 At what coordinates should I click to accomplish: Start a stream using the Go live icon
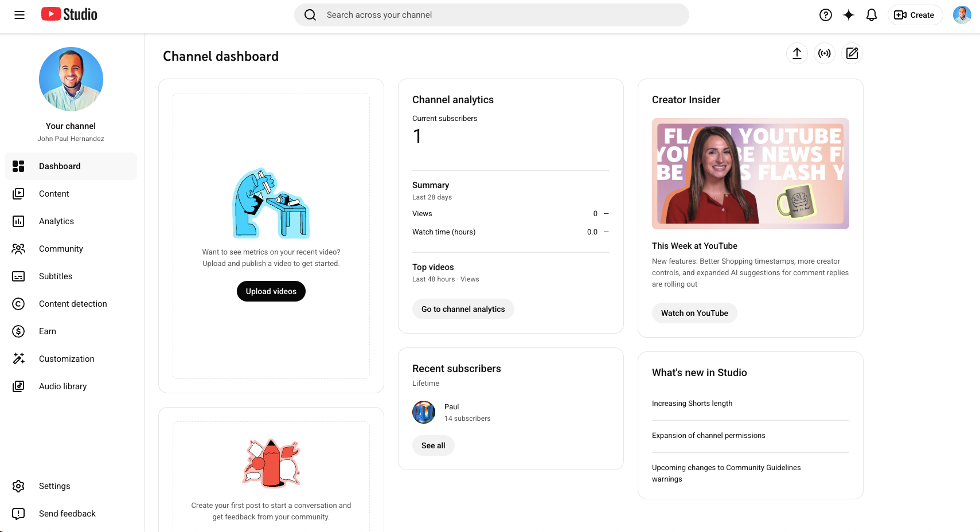click(x=824, y=53)
